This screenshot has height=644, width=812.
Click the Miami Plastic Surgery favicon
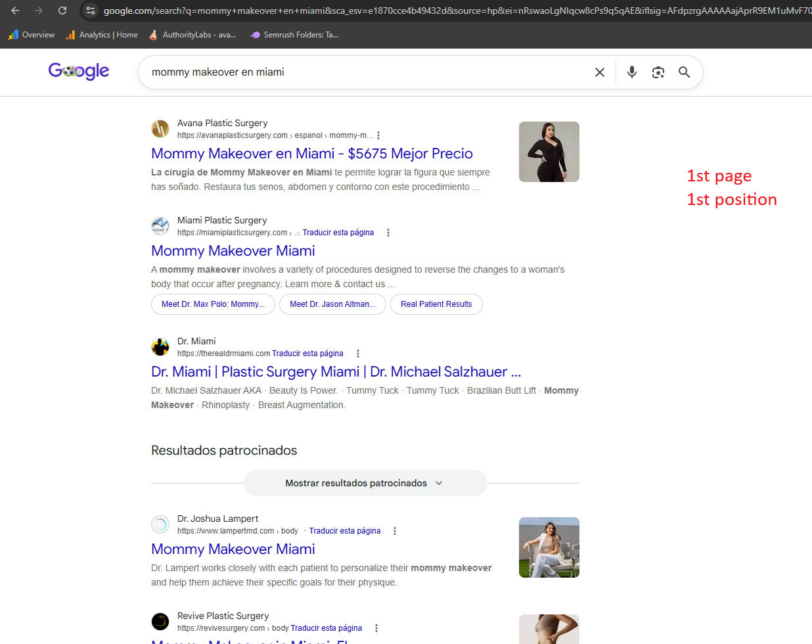pyautogui.click(x=160, y=226)
